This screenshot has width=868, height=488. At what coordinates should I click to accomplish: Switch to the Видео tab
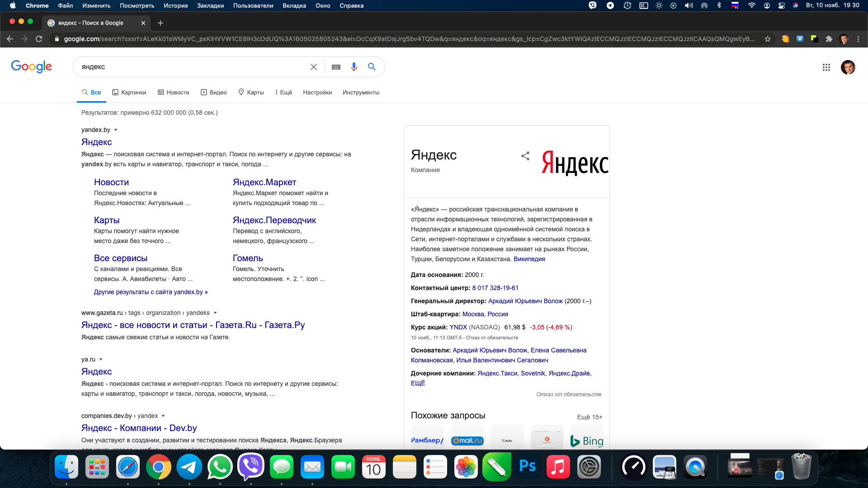[214, 92]
